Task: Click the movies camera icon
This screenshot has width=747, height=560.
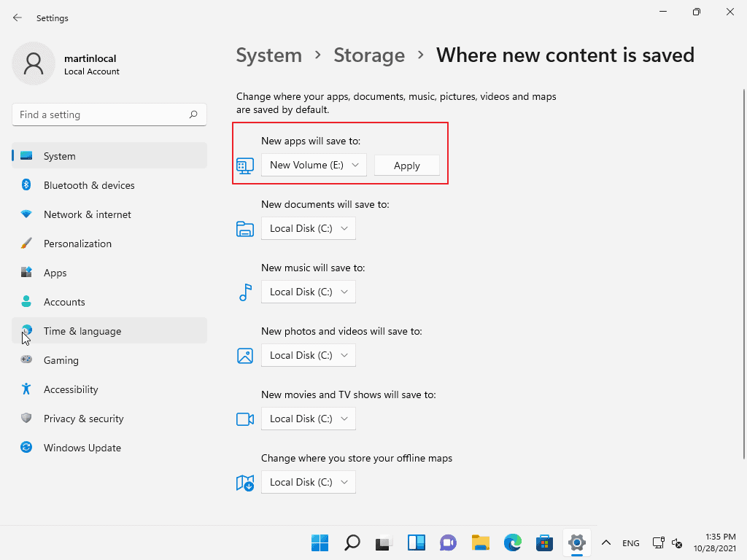Action: click(x=244, y=419)
